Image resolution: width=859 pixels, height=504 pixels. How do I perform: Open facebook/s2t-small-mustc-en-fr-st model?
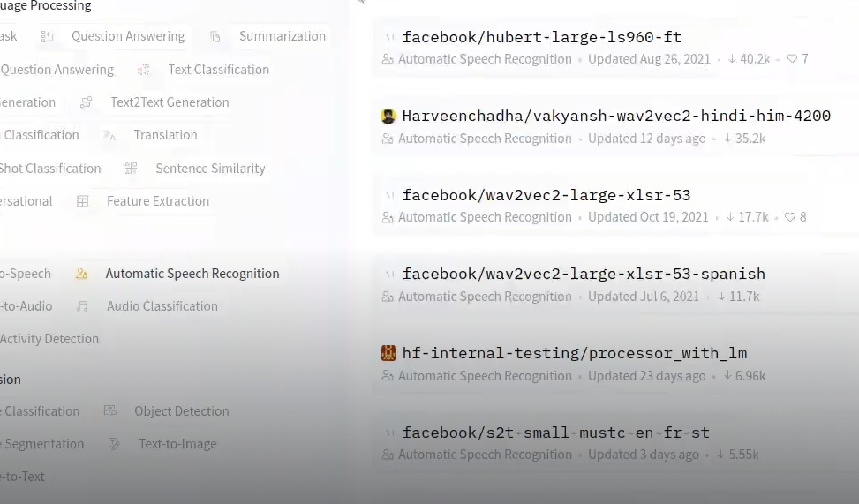pyautogui.click(x=555, y=433)
